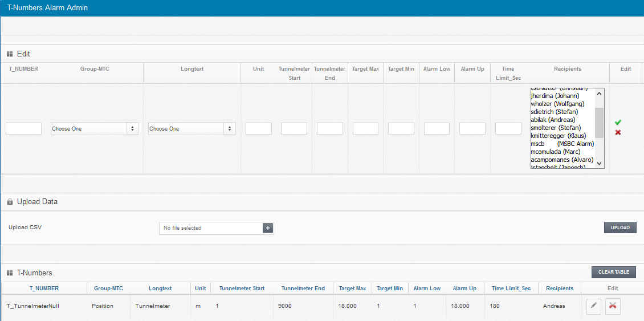
Task: Confirm the edit with the green checkmark
Action: coord(618,123)
